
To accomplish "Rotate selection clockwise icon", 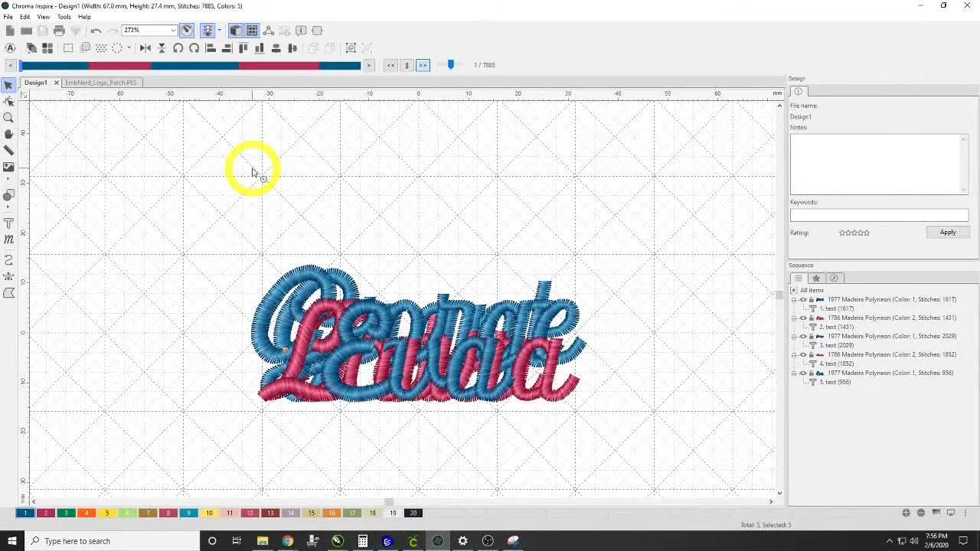I will point(194,48).
